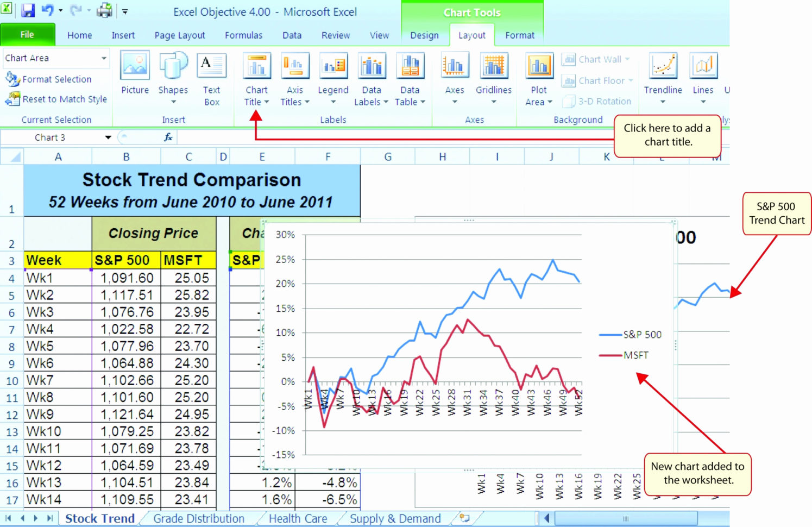The width and height of the screenshot is (812, 527).
Task: Open the Chart Tools Format tab
Action: tap(520, 35)
